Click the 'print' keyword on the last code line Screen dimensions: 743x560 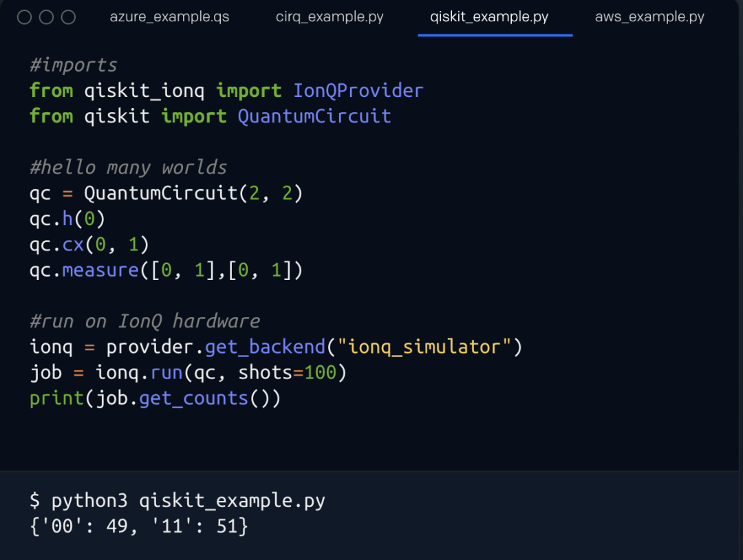tap(57, 398)
